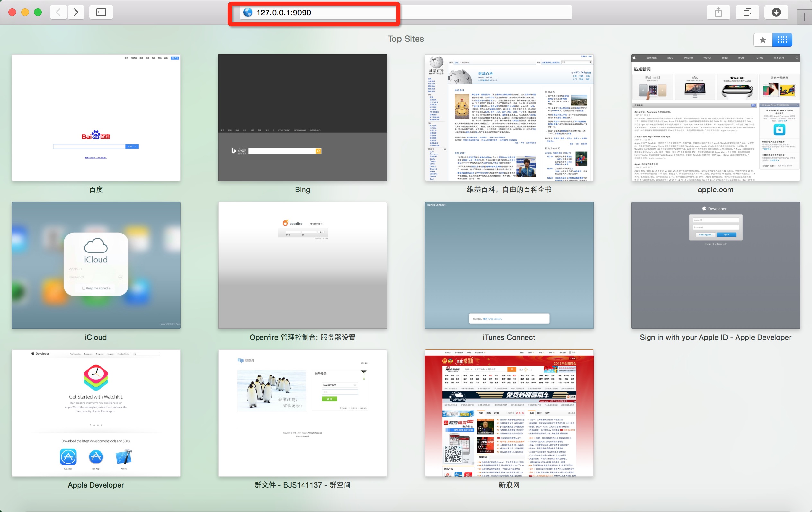The height and width of the screenshot is (512, 812).
Task: Click the 群文件 - BJS141137 - 群空间 label
Action: (303, 485)
